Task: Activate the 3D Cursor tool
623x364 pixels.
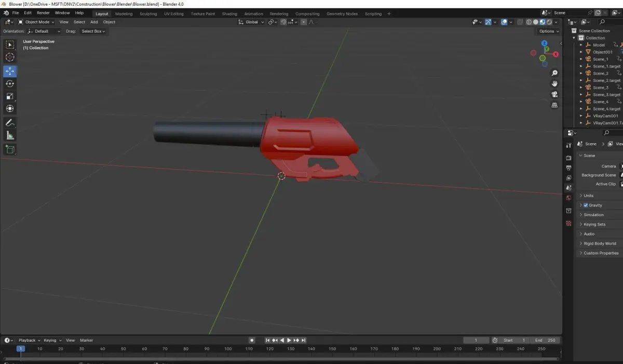Action: coord(10,57)
